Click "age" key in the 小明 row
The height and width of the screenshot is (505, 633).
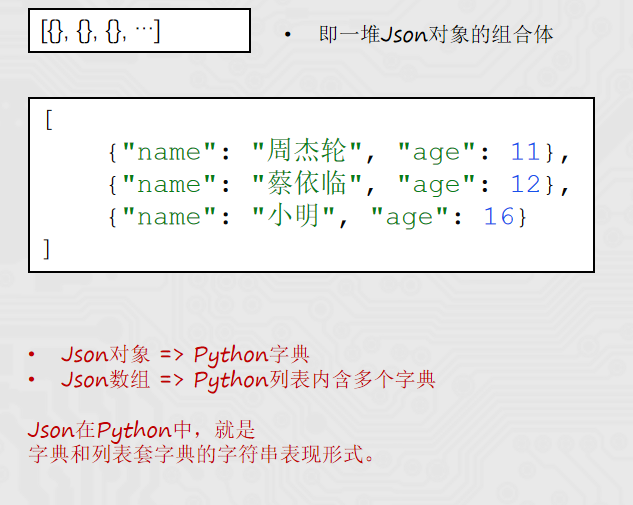[409, 217]
